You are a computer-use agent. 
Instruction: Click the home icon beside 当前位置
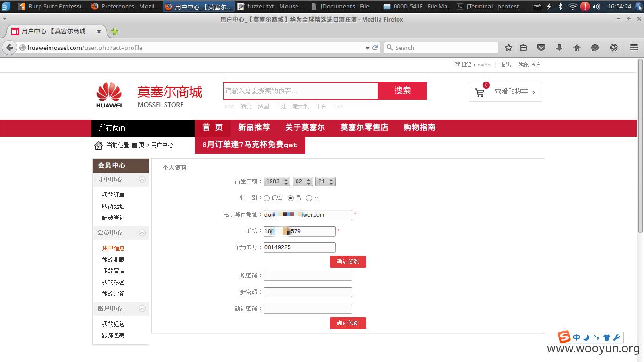(x=99, y=145)
